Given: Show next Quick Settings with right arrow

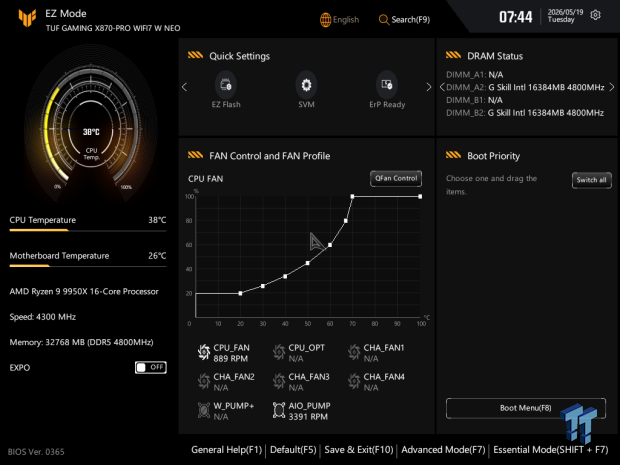Looking at the screenshot, I should pos(429,87).
